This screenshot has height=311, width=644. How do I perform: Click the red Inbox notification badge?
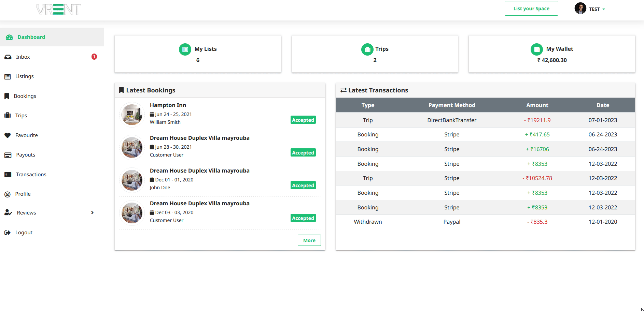tap(94, 57)
